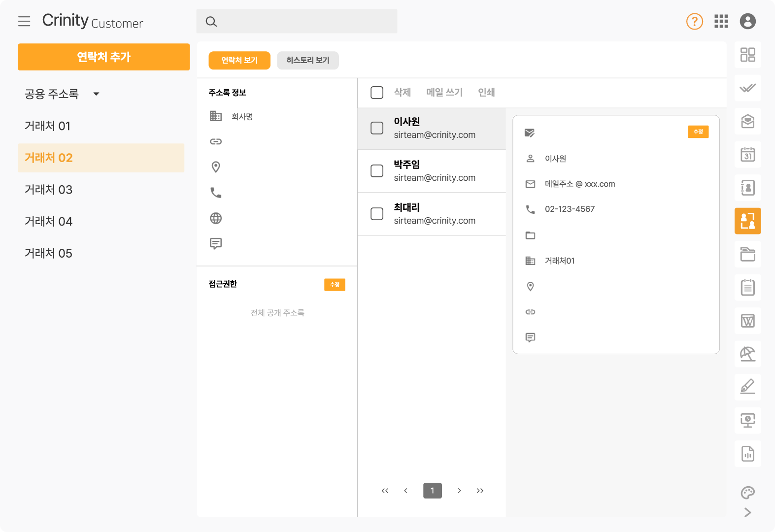This screenshot has height=532, width=775.
Task: Open the folder files icon in right sidebar
Action: tap(748, 254)
